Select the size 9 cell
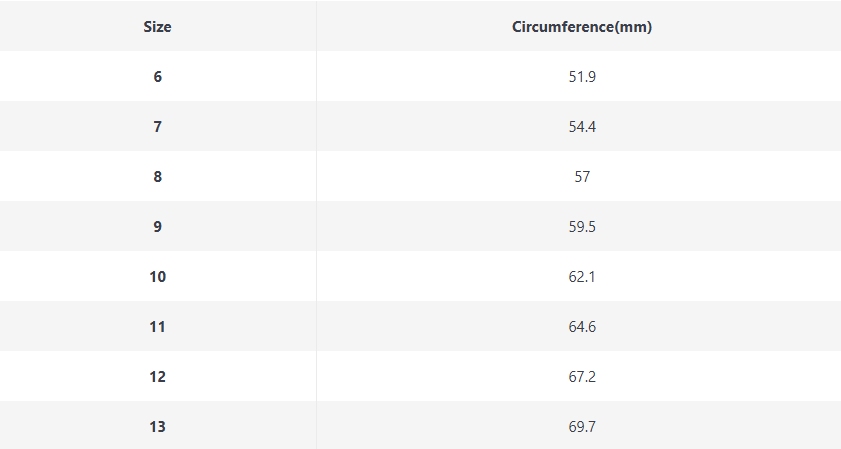Viewport: 841px width, 449px height. (x=158, y=227)
